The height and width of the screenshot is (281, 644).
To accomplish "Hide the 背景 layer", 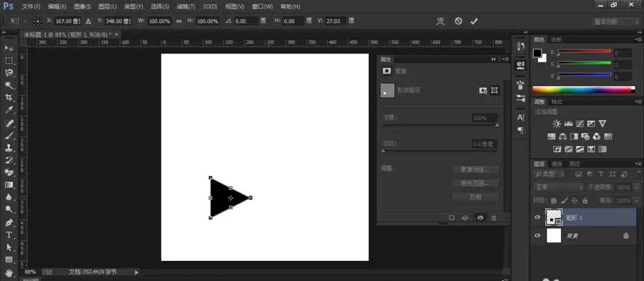I will coord(537,235).
